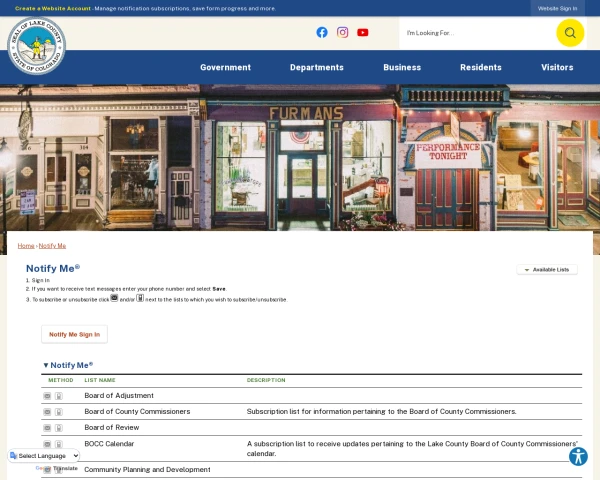Open the Government menu
Viewport: 600px width, 480px height.
[225, 67]
